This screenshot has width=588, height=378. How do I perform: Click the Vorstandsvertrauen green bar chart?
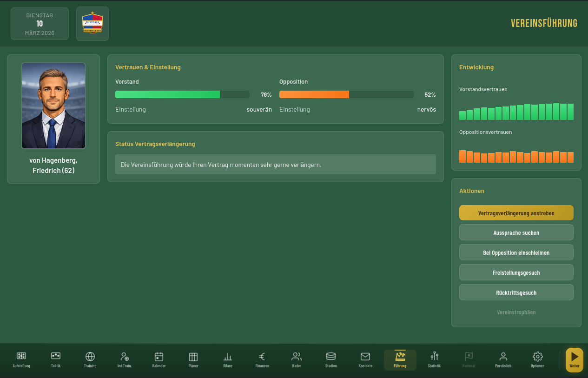click(x=516, y=112)
